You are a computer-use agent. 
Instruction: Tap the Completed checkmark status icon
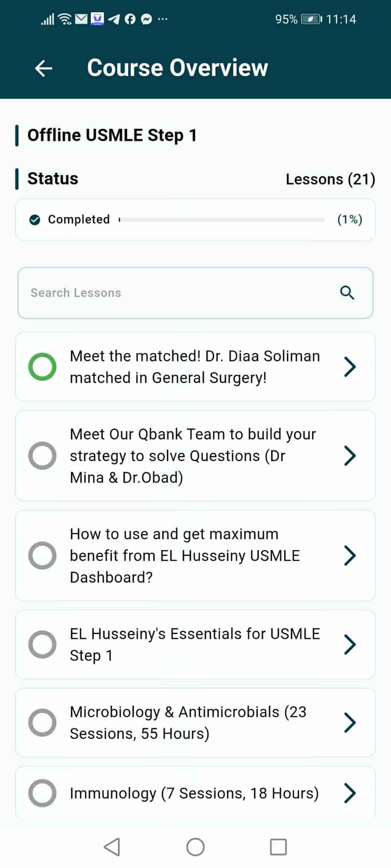click(35, 220)
